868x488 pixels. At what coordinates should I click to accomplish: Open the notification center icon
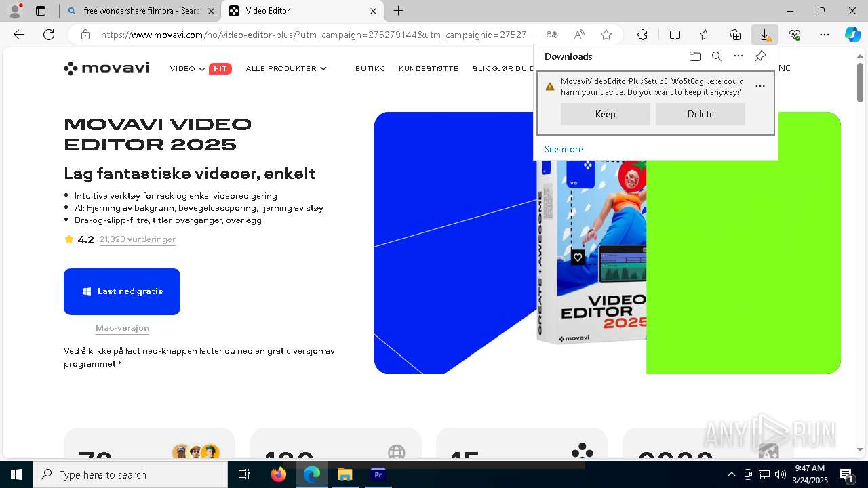[846, 474]
